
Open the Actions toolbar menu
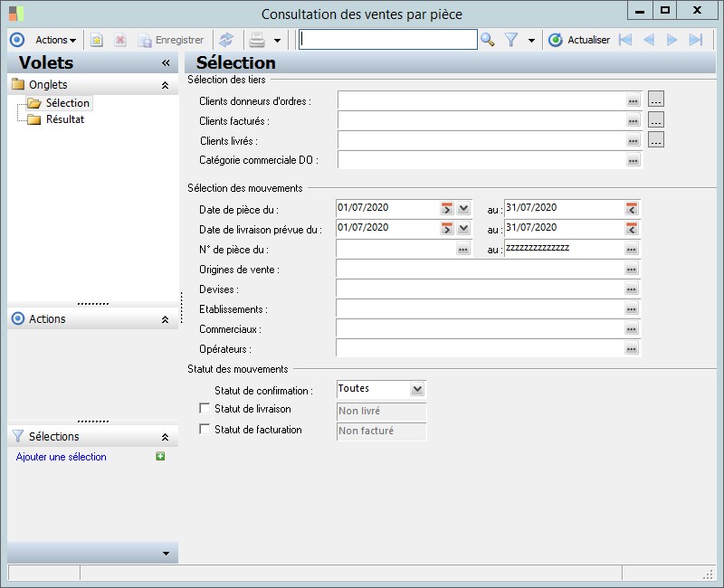(x=56, y=40)
